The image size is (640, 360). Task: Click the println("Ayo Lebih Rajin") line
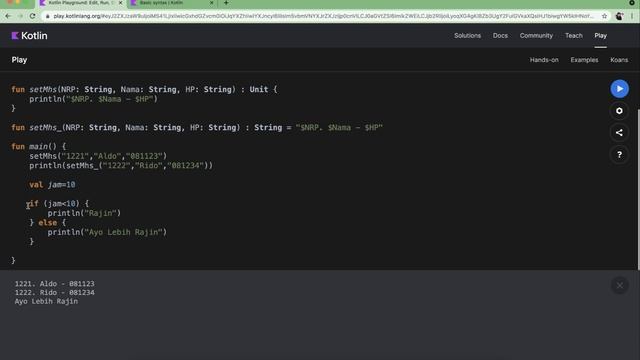(107, 232)
